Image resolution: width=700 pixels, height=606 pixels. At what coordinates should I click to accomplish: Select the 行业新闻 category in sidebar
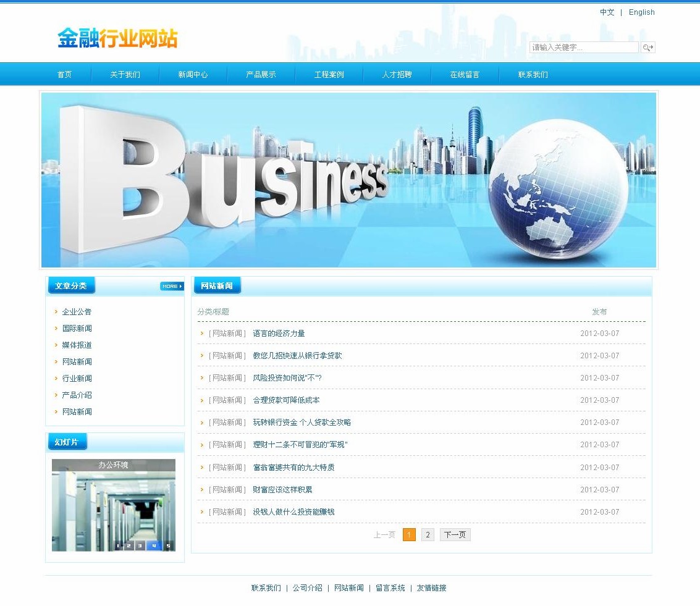point(77,379)
